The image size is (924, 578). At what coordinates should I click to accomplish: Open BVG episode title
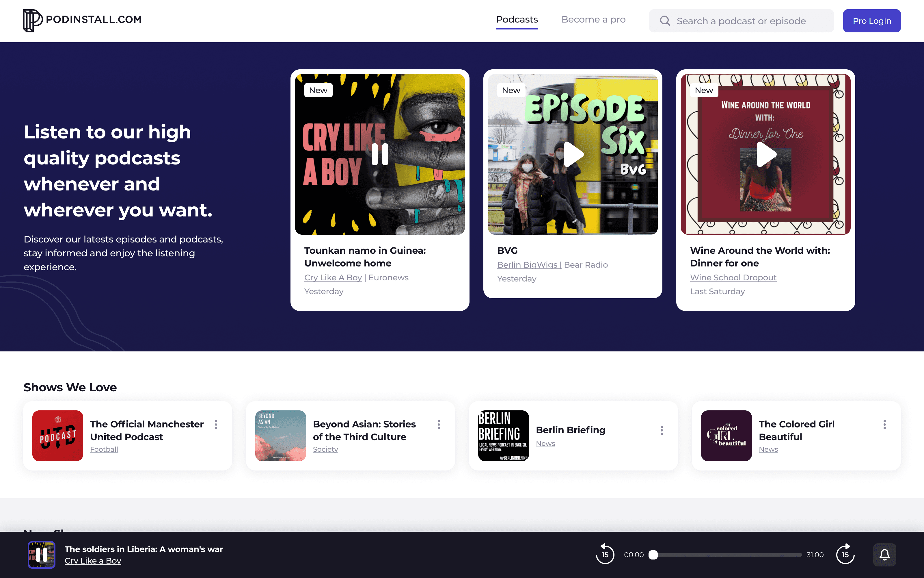507,250
